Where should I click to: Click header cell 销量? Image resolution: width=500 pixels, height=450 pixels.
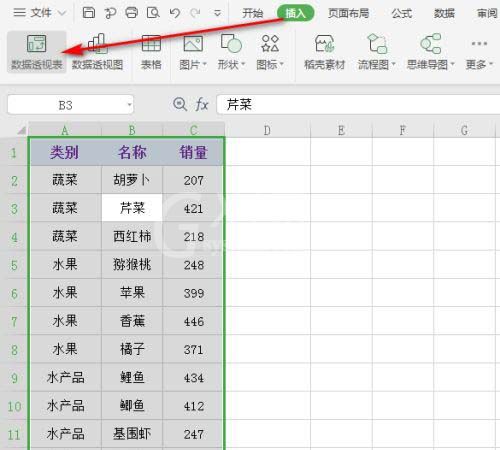pos(193,152)
